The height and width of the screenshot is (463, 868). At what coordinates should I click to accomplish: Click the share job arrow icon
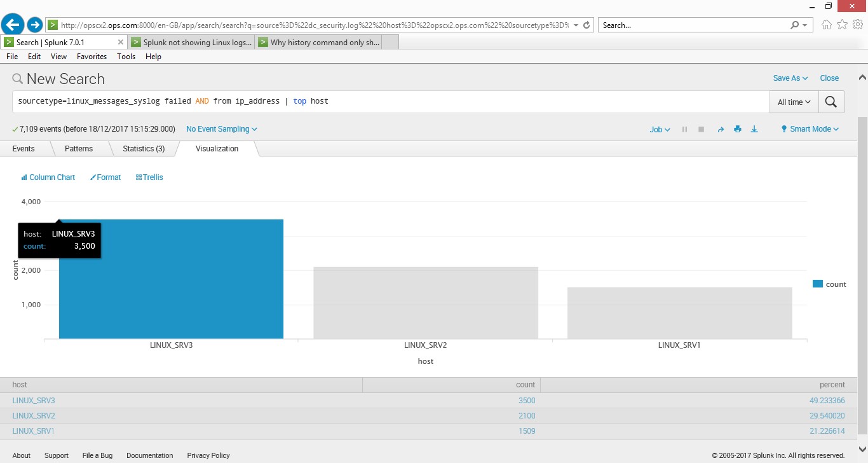tap(721, 129)
